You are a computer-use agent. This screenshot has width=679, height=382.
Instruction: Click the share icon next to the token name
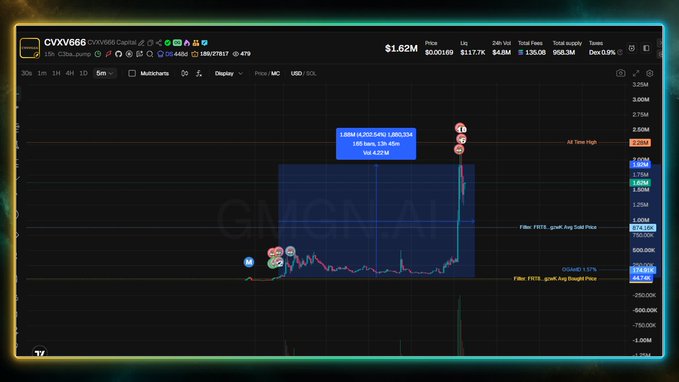pyautogui.click(x=158, y=43)
